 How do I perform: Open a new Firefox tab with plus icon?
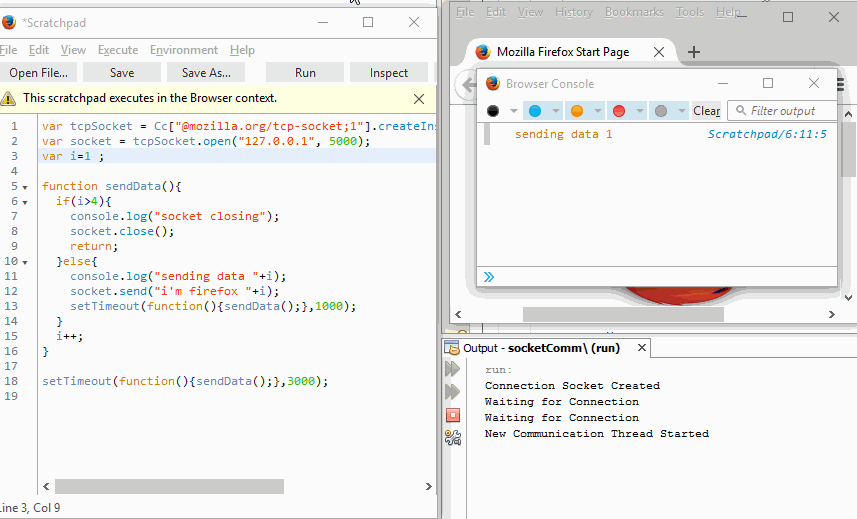(x=694, y=52)
